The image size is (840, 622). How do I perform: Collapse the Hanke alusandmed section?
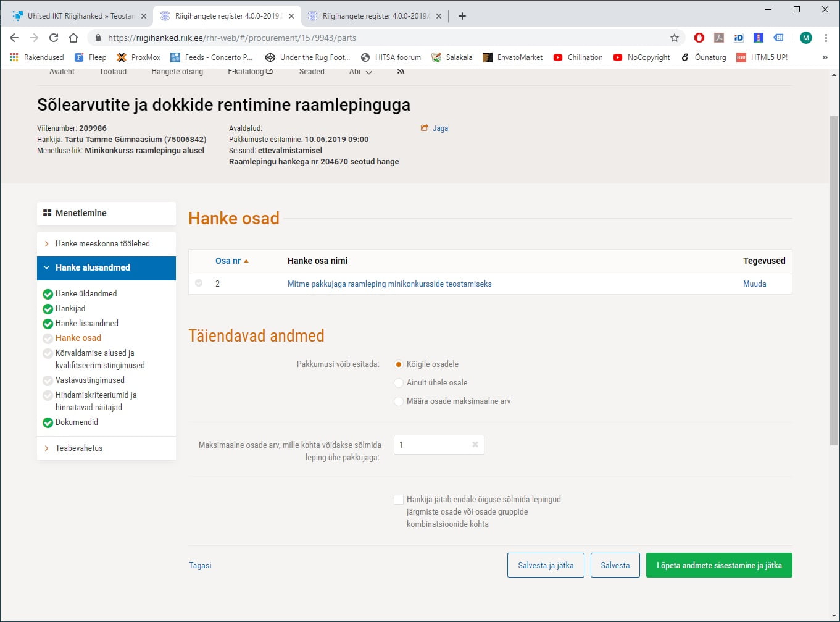click(x=106, y=268)
